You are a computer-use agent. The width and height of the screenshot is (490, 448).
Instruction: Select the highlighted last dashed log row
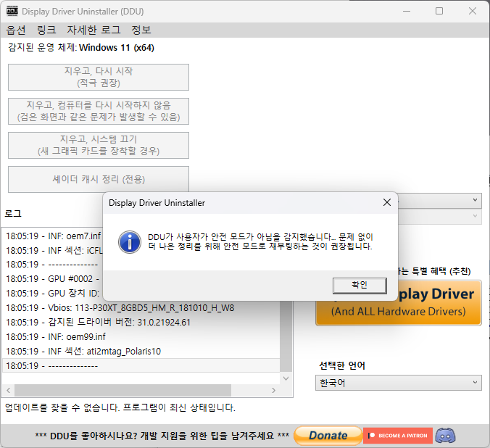141,365
